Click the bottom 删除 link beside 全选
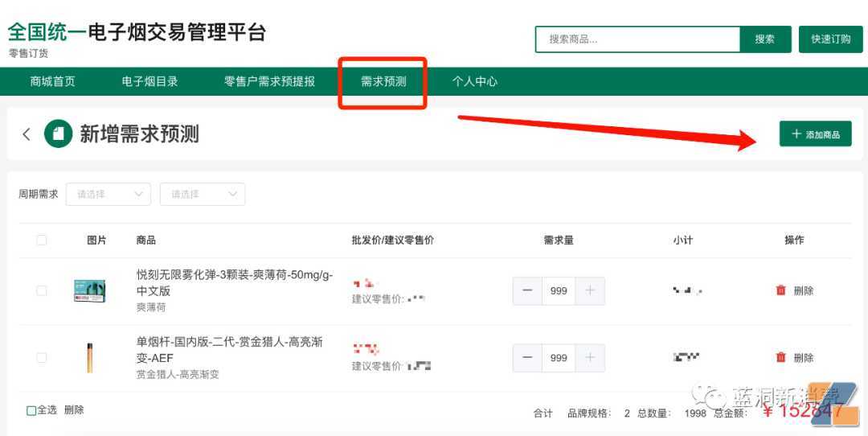Viewport: 868px width, 436px height. pos(74,410)
